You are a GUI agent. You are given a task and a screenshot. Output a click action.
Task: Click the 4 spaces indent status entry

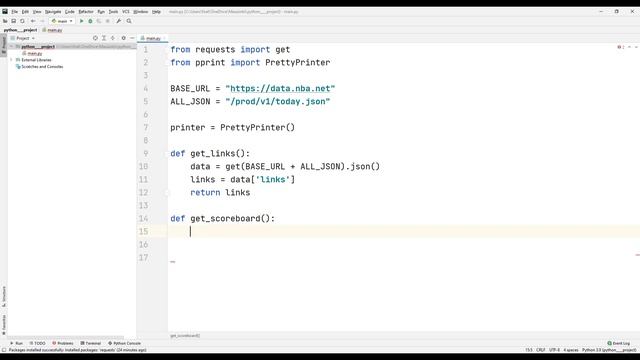point(571,350)
